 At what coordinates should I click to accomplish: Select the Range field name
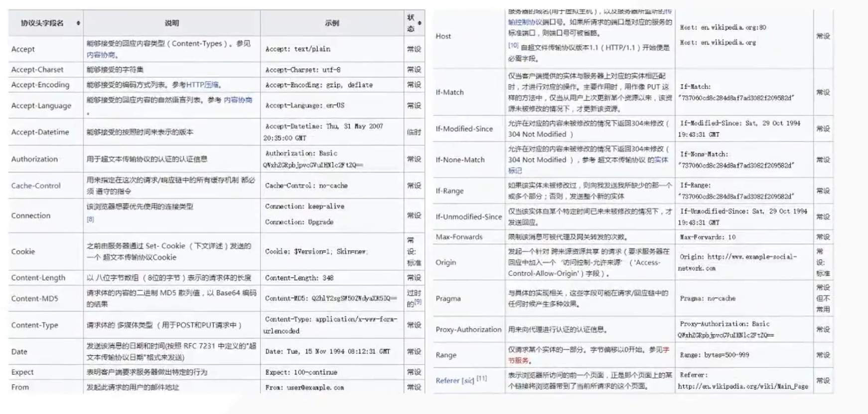click(x=446, y=355)
